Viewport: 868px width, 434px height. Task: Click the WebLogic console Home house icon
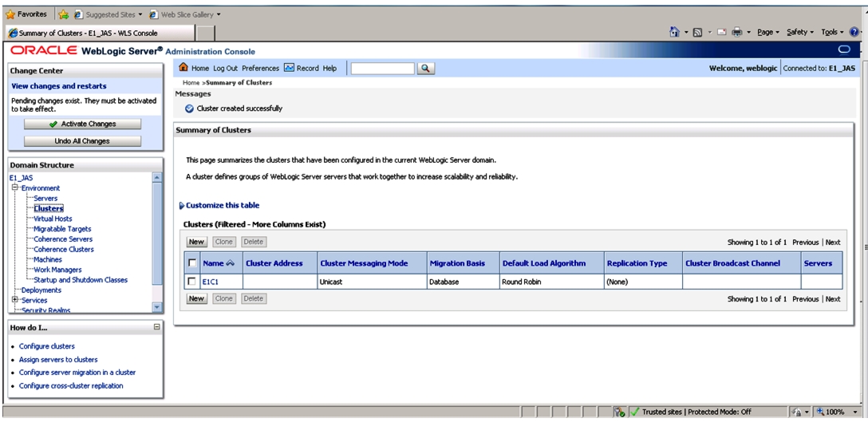tap(184, 68)
